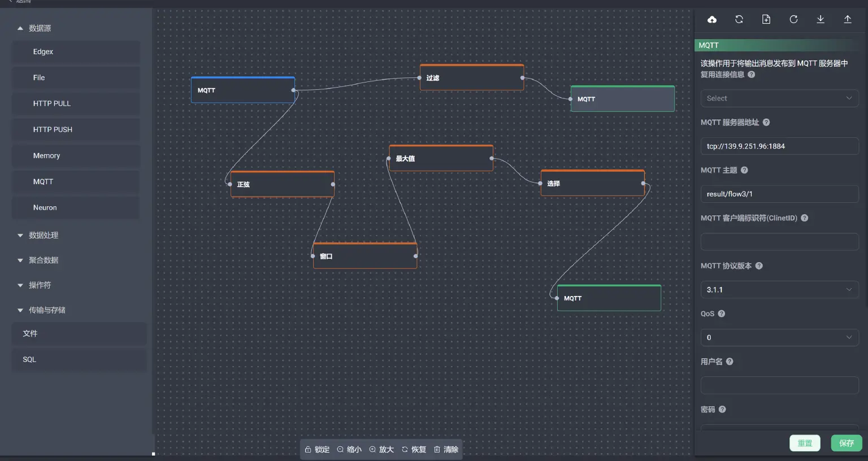Image resolution: width=868 pixels, height=461 pixels.
Task: Select SQL under 传输与存储
Action: (29, 359)
